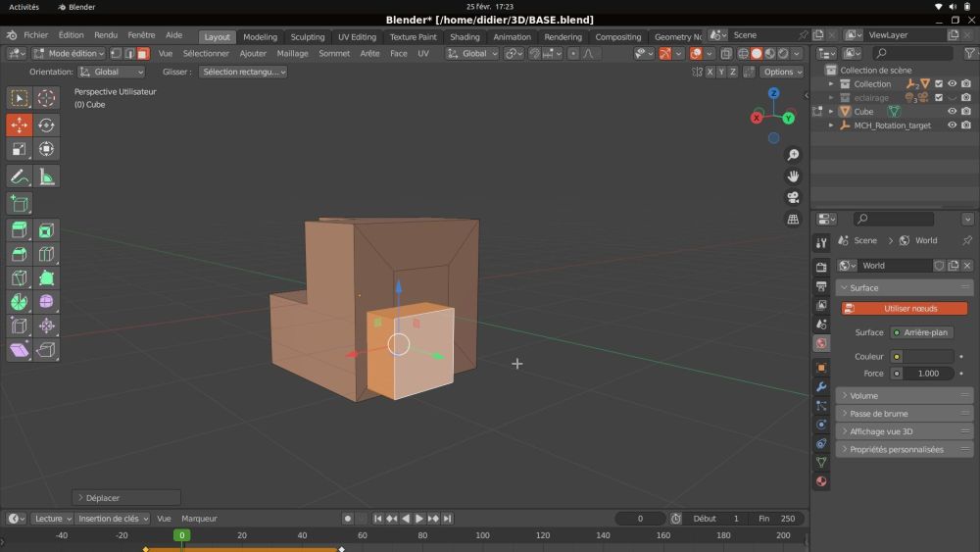Hide MCH_Rotation_target in outliner

click(952, 125)
